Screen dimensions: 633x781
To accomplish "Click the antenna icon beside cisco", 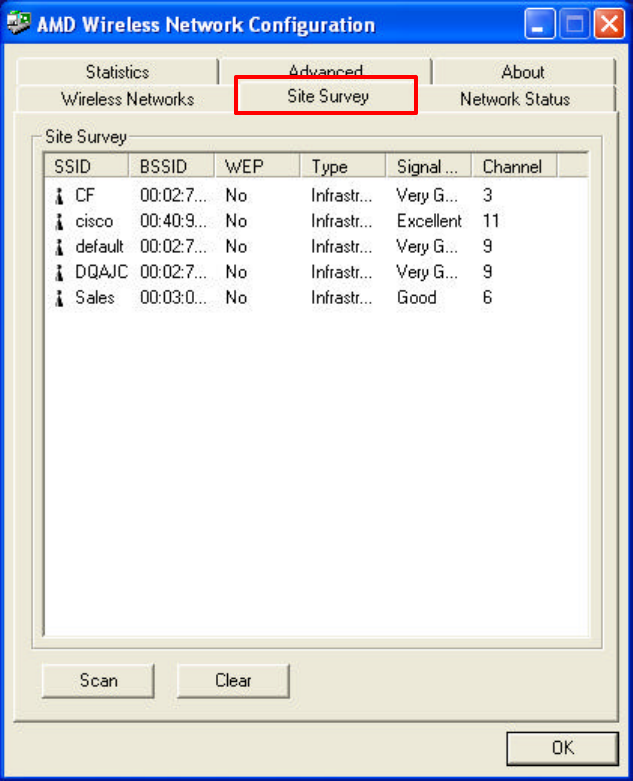I will tap(59, 221).
